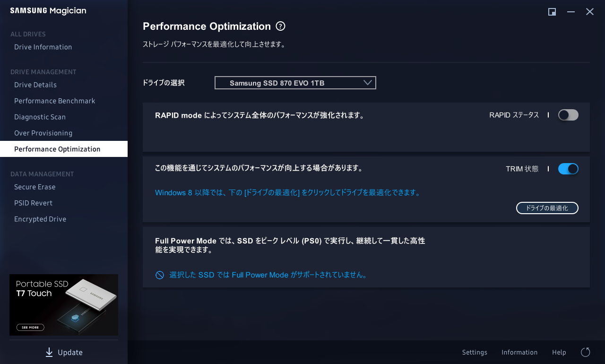This screenshot has height=364, width=605.
Task: Select Diagnostic Scan in sidebar
Action: point(40,117)
